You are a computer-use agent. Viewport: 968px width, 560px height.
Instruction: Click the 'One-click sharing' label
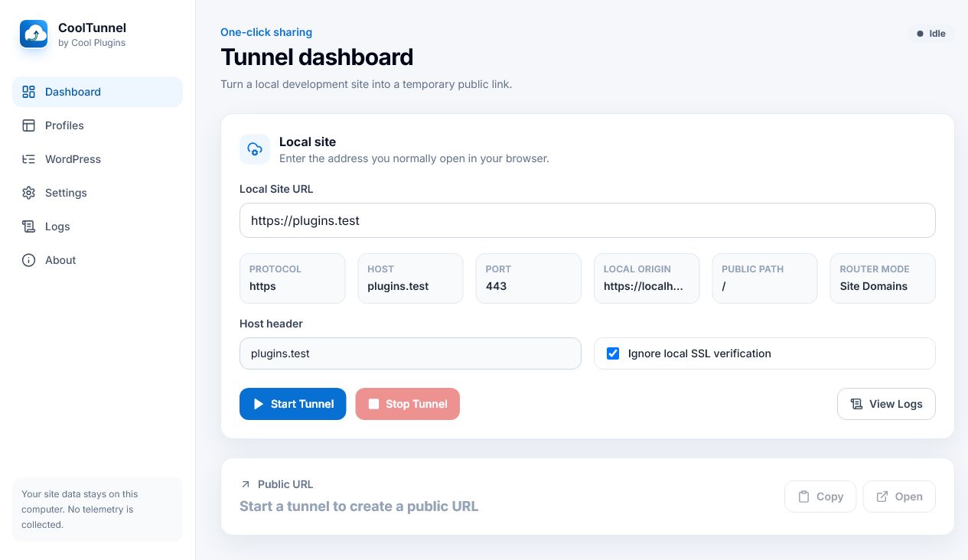pyautogui.click(x=266, y=32)
